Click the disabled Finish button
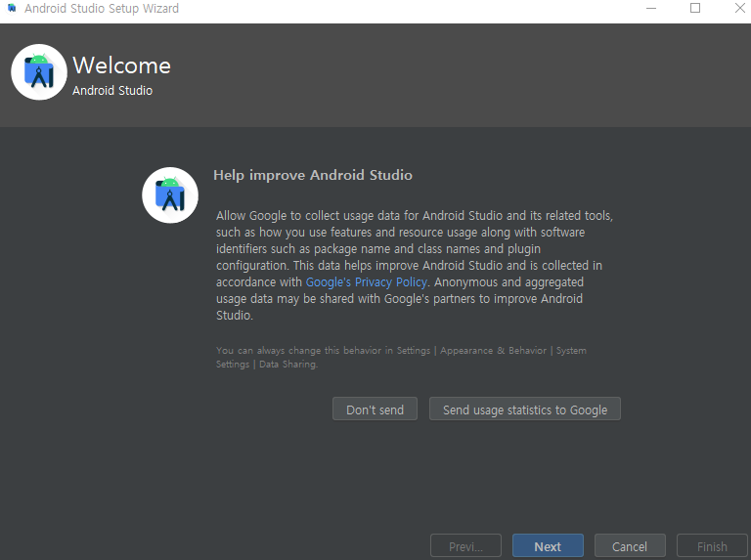 tap(712, 545)
